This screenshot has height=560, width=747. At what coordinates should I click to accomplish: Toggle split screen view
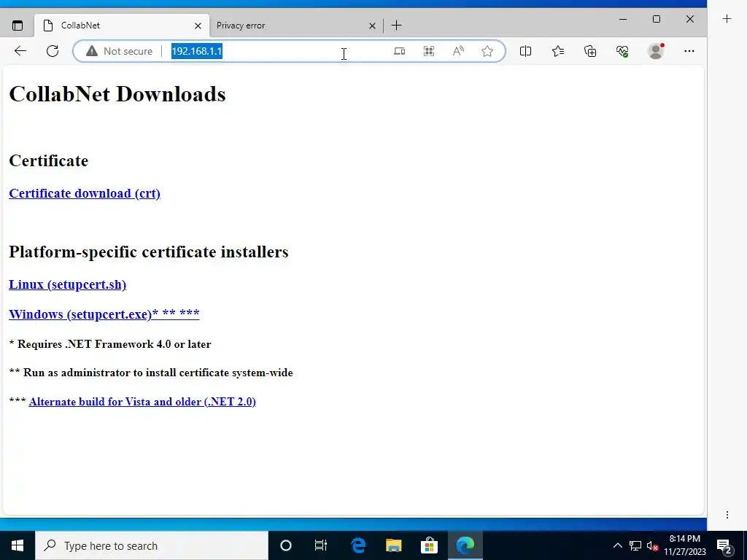pos(525,51)
